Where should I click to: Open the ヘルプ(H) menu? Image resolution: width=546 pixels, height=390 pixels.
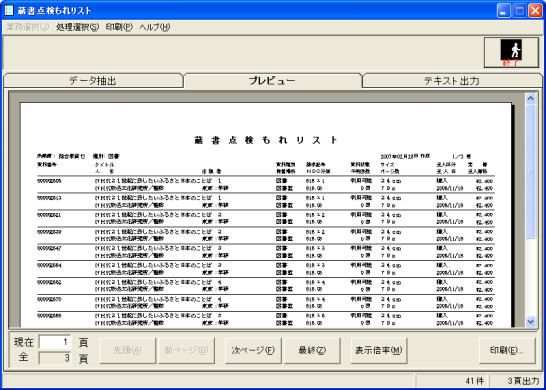[155, 27]
